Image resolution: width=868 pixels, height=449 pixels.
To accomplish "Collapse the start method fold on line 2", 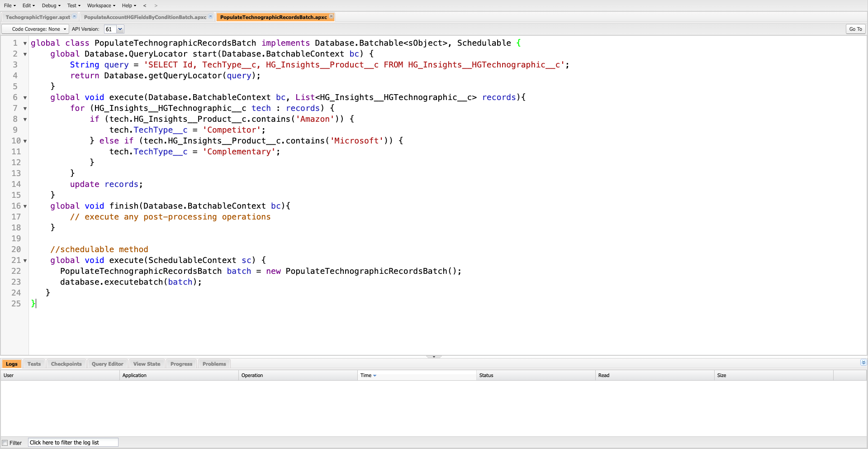I will (25, 54).
